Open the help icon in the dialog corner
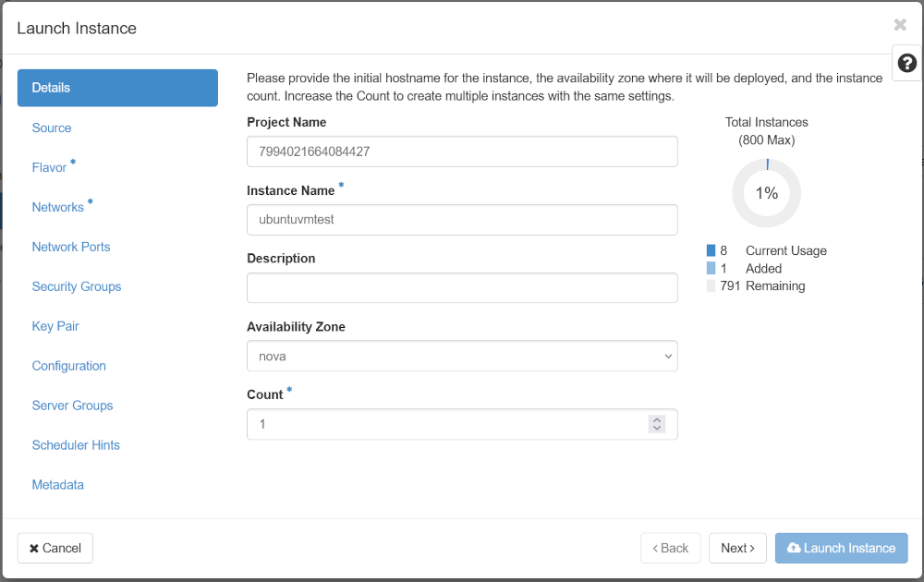The height and width of the screenshot is (582, 924). point(906,63)
